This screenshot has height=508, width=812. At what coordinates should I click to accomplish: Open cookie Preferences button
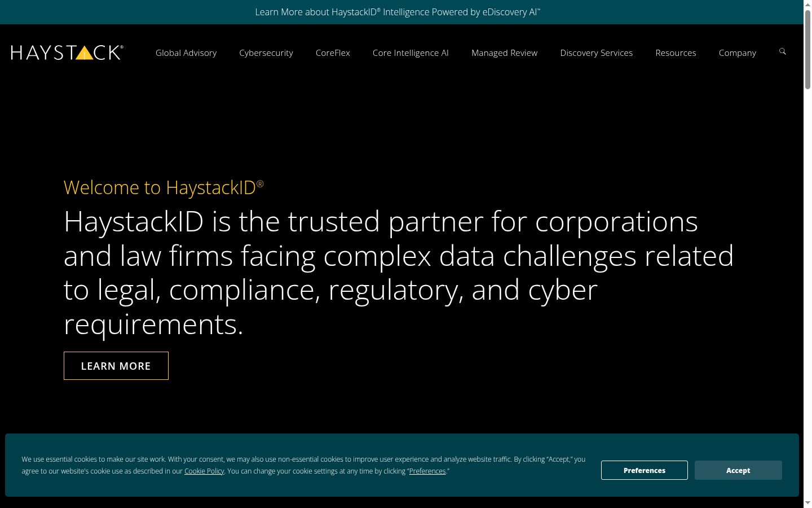coord(645,470)
